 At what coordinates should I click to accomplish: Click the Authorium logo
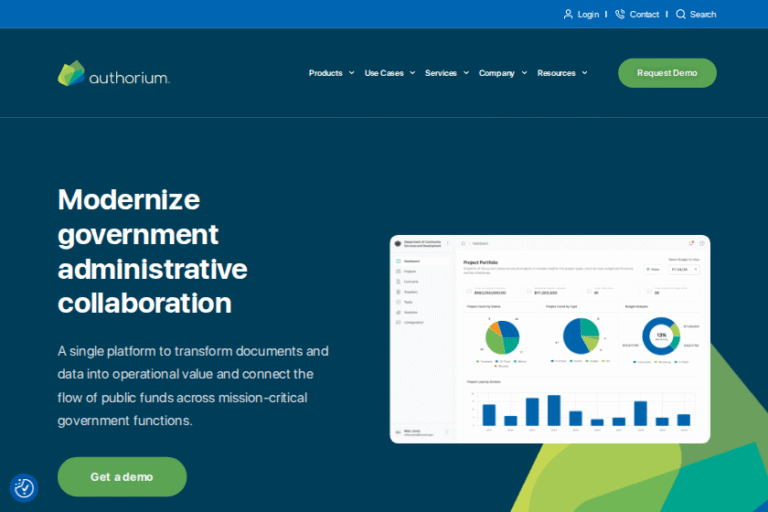[113, 73]
